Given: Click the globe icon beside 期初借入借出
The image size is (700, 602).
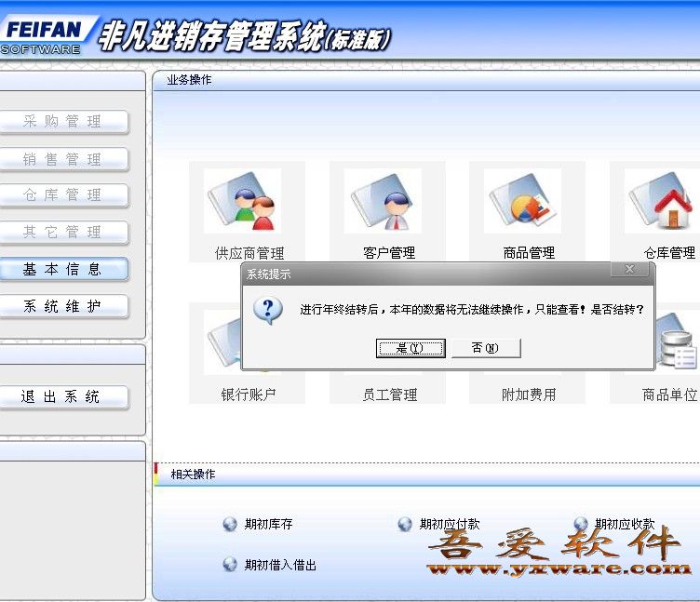Looking at the screenshot, I should (230, 565).
